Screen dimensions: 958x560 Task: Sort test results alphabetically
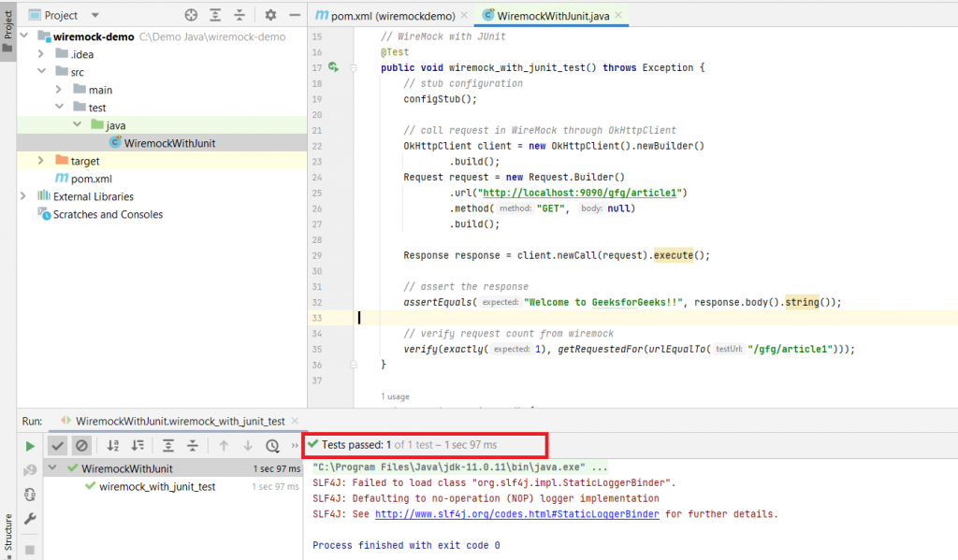tap(113, 446)
